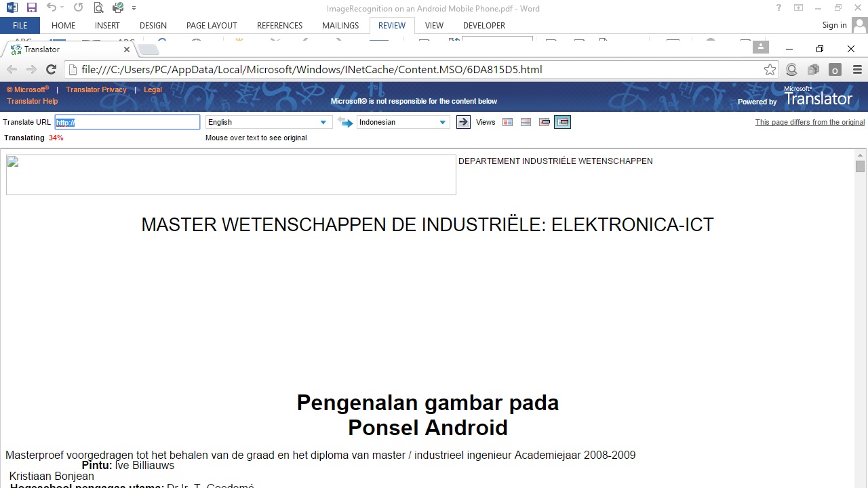Open the target language dropdown showing Indonesian
Screen dimensions: 868x488
[403, 122]
